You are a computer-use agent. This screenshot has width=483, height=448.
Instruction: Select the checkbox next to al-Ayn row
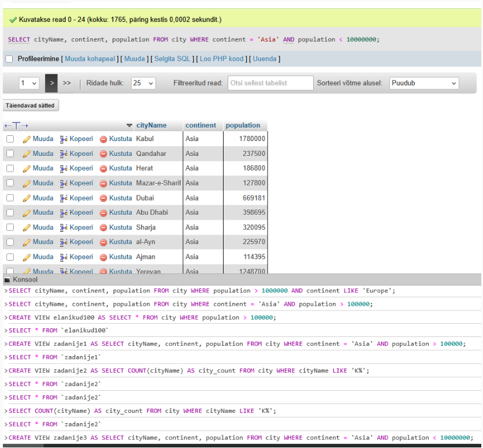(x=10, y=242)
